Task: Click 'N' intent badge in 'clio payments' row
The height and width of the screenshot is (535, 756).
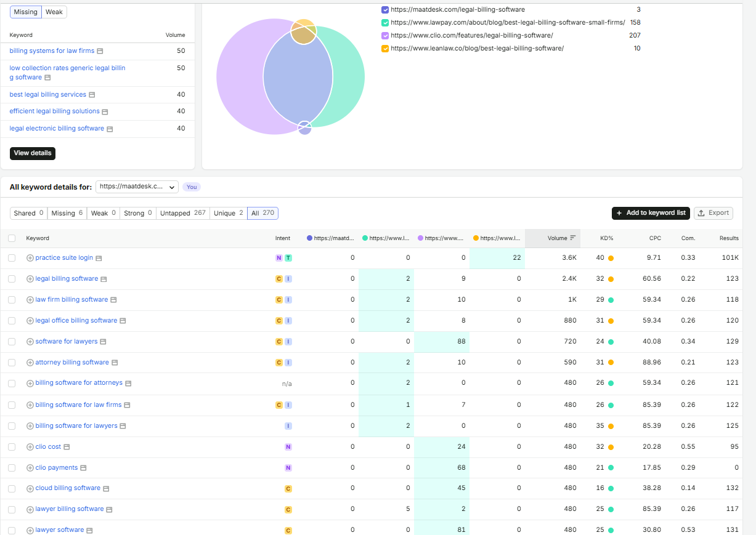Action: pos(288,468)
